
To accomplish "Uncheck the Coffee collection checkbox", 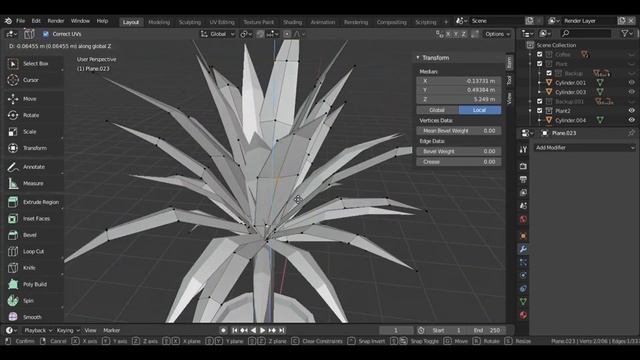I will [540, 54].
